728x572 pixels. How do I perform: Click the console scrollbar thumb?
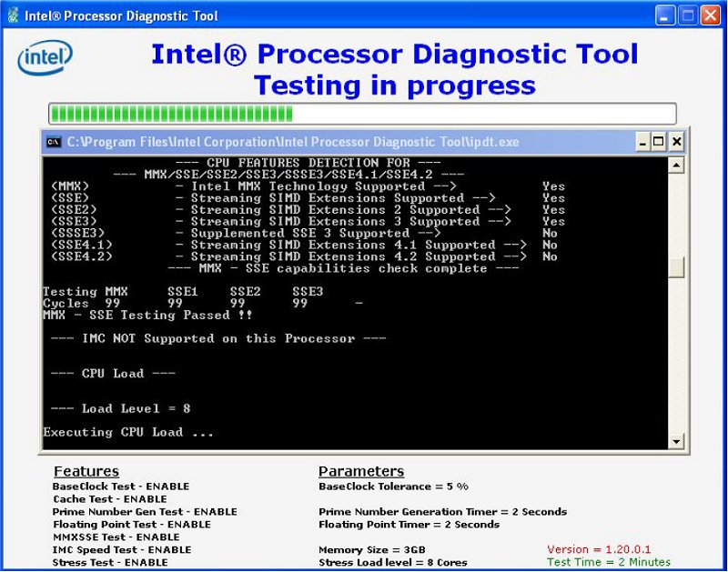coord(676,267)
